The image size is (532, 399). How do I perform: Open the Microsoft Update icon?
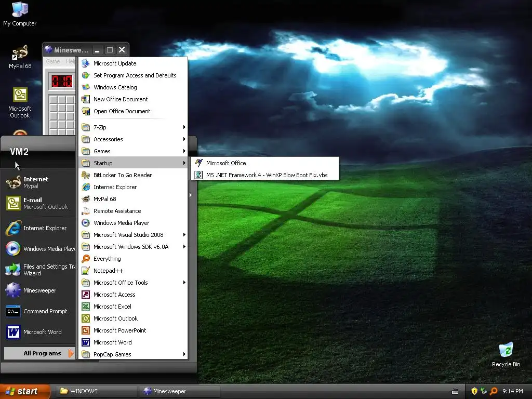click(x=86, y=63)
